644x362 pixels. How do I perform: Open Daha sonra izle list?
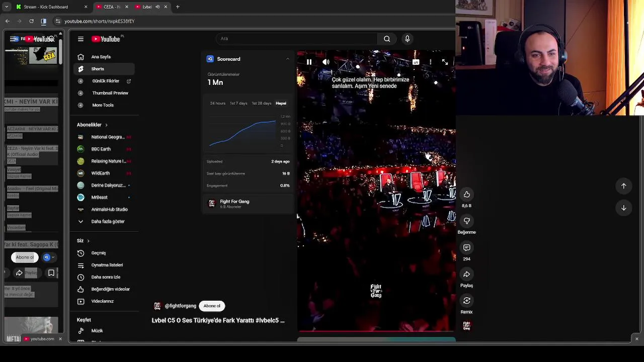[x=104, y=277]
